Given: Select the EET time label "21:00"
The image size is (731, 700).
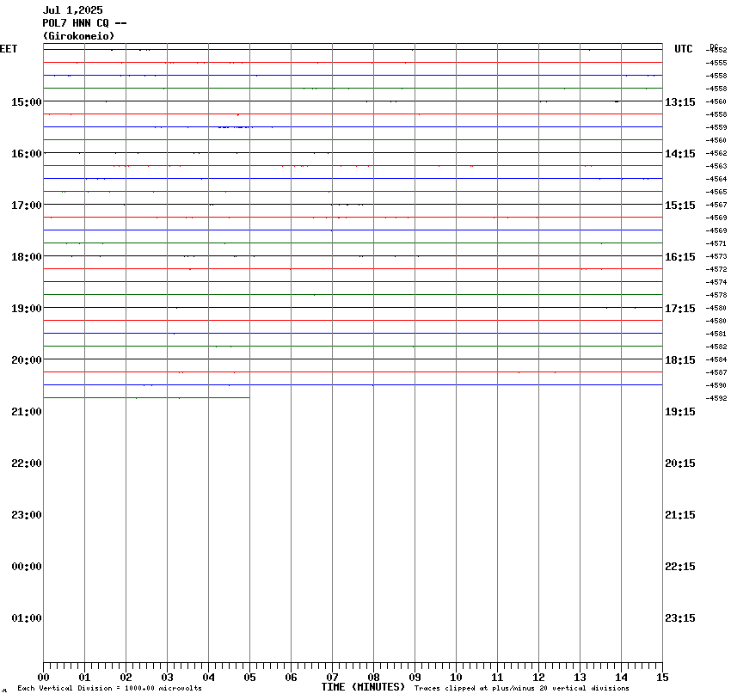Looking at the screenshot, I should click(x=27, y=412).
